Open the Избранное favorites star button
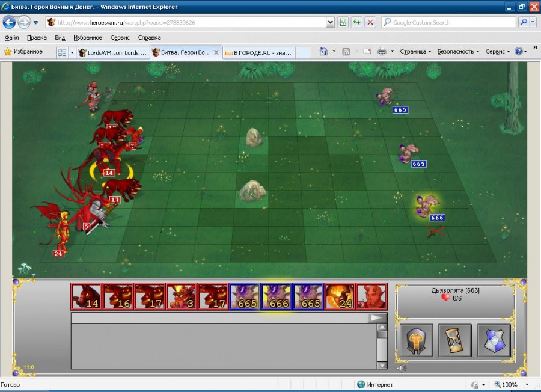 (23, 52)
